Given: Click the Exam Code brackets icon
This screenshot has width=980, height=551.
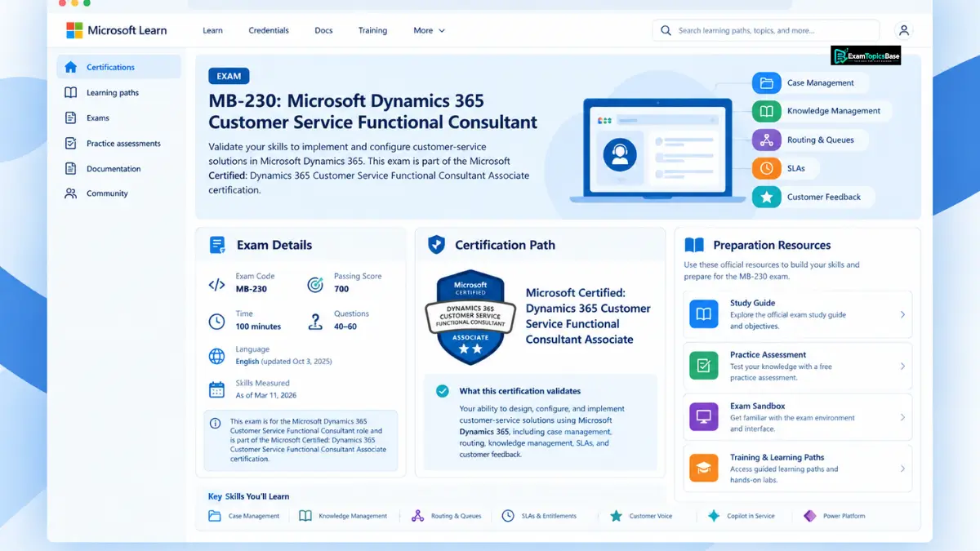Looking at the screenshot, I should coord(216,285).
